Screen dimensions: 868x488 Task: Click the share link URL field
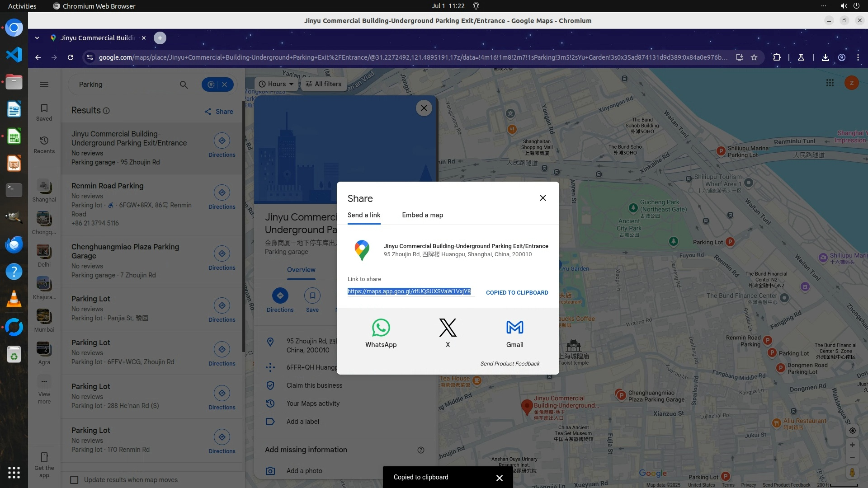coord(409,291)
